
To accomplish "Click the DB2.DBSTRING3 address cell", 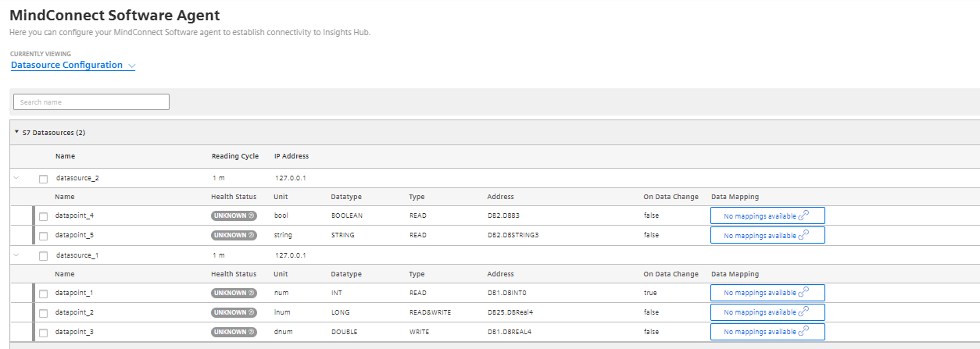I will coord(513,235).
